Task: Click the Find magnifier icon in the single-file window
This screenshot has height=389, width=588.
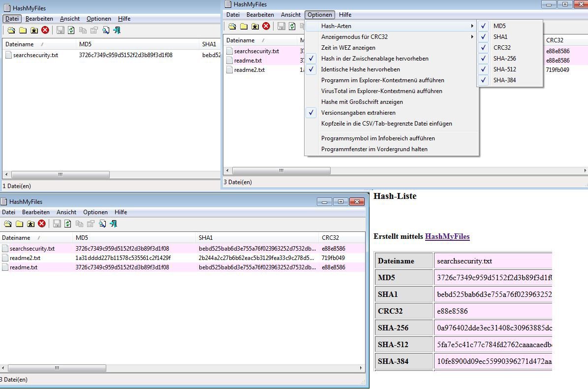Action: click(x=105, y=31)
